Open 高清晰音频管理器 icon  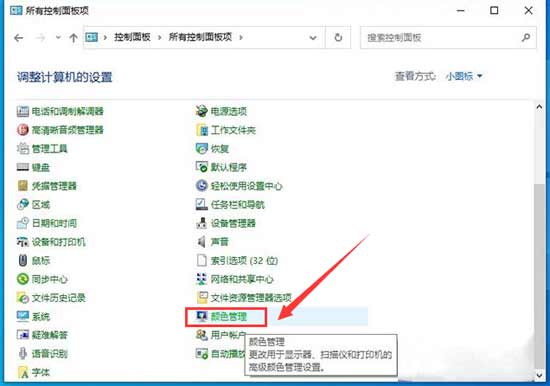pyautogui.click(x=23, y=130)
